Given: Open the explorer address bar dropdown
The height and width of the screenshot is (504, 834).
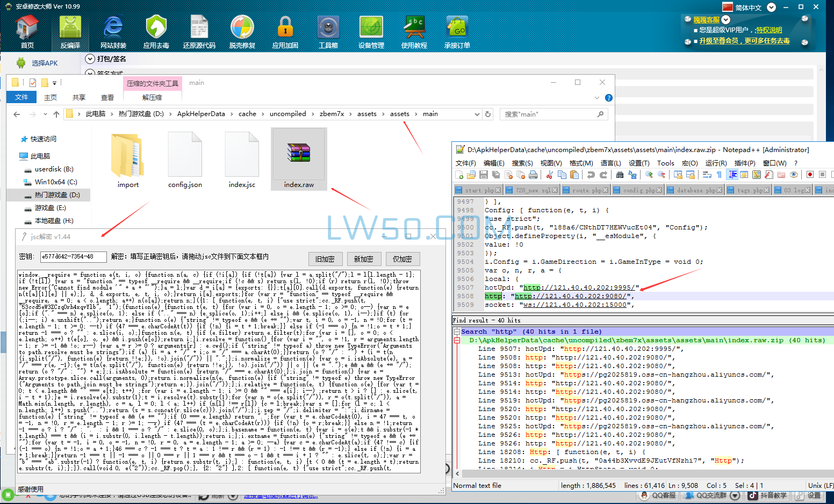Looking at the screenshot, I should pos(477,113).
